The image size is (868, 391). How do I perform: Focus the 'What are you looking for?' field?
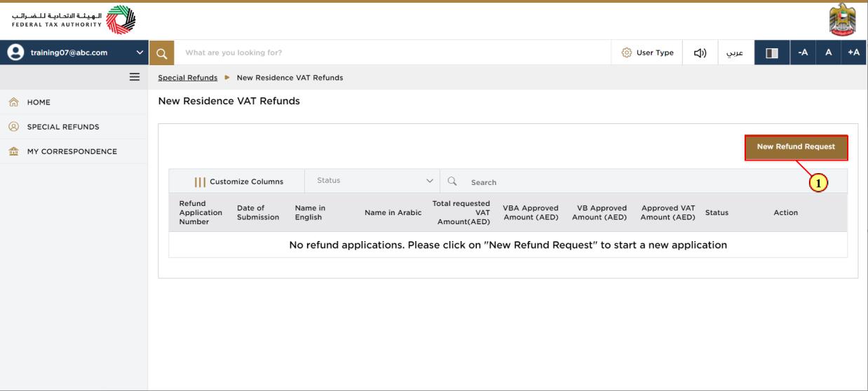coord(393,53)
